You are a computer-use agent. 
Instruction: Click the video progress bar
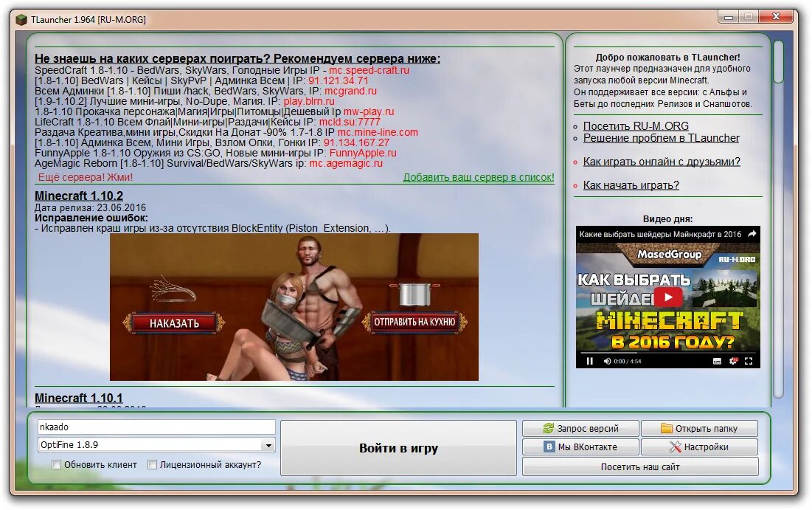click(667, 354)
